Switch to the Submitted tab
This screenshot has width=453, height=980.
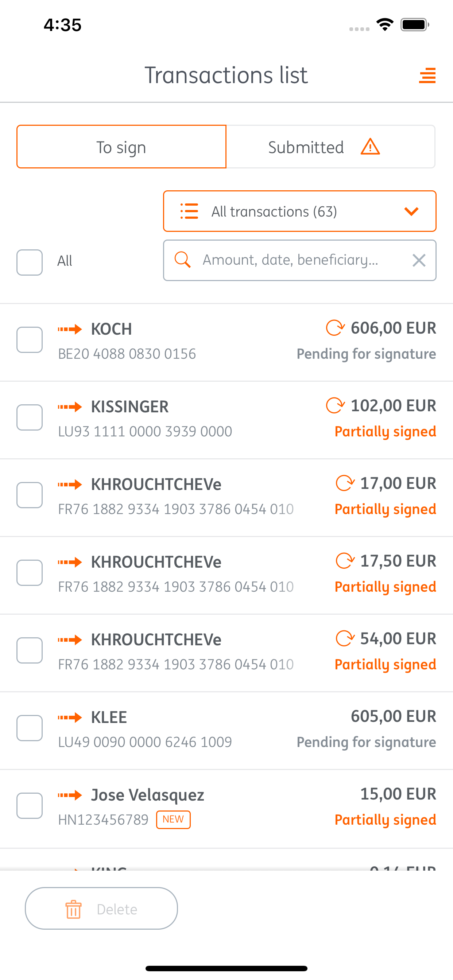(x=330, y=147)
